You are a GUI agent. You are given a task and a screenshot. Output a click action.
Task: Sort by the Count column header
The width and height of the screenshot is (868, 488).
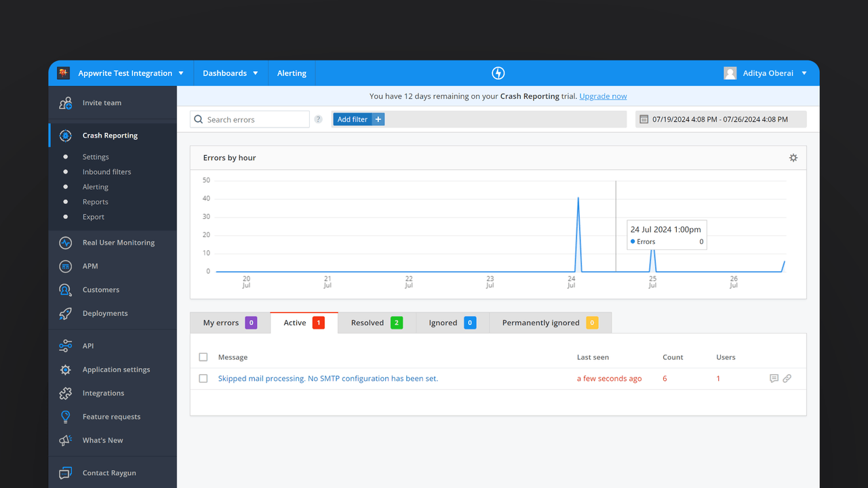(673, 357)
